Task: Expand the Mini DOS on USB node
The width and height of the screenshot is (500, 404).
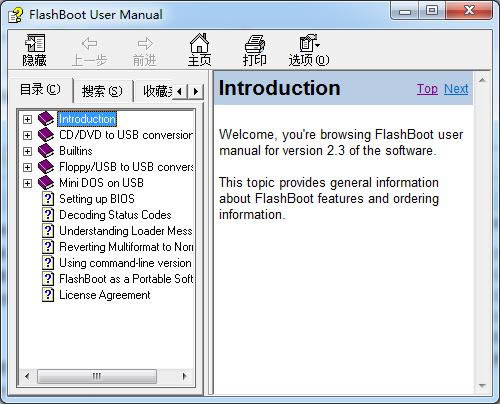Action: (27, 183)
